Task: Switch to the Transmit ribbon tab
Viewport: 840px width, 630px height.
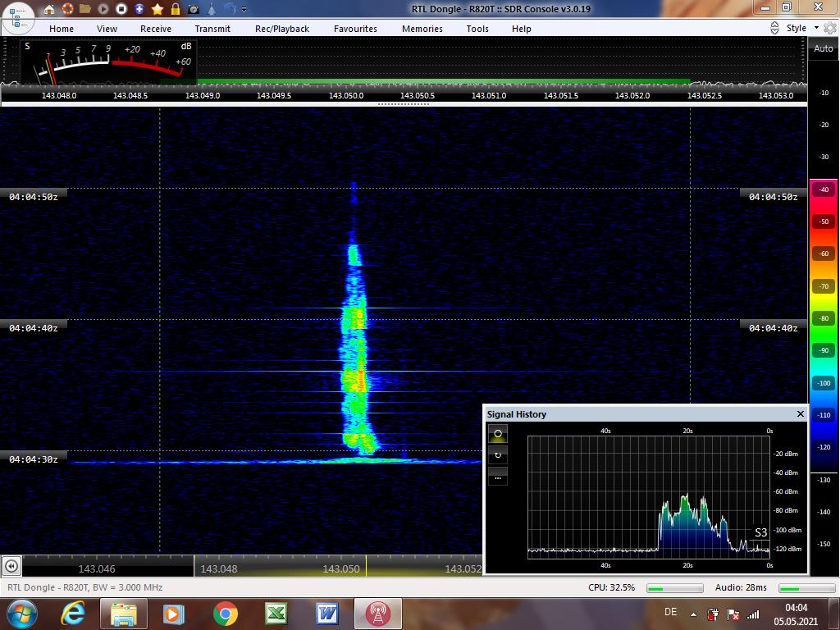Action: (x=212, y=29)
